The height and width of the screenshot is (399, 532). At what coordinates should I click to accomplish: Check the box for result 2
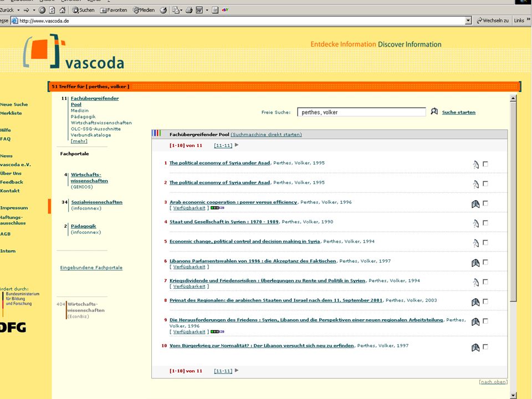(485, 183)
